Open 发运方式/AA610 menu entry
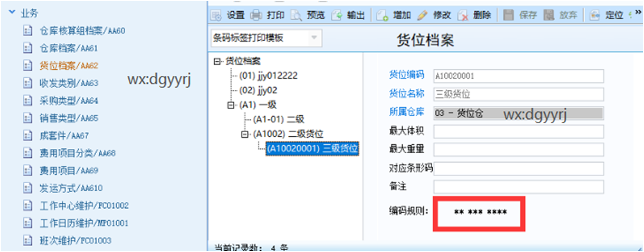This screenshot has height=252, width=644. point(71,188)
